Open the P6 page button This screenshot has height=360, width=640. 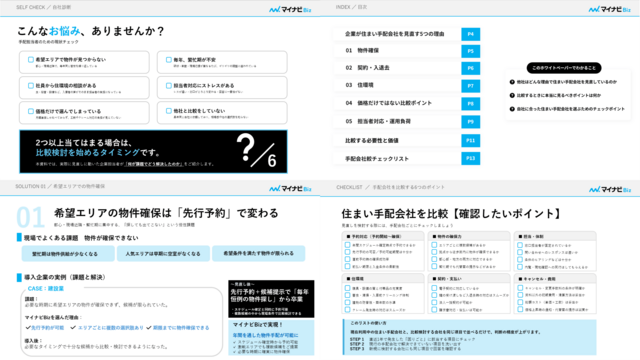pyautogui.click(x=471, y=68)
